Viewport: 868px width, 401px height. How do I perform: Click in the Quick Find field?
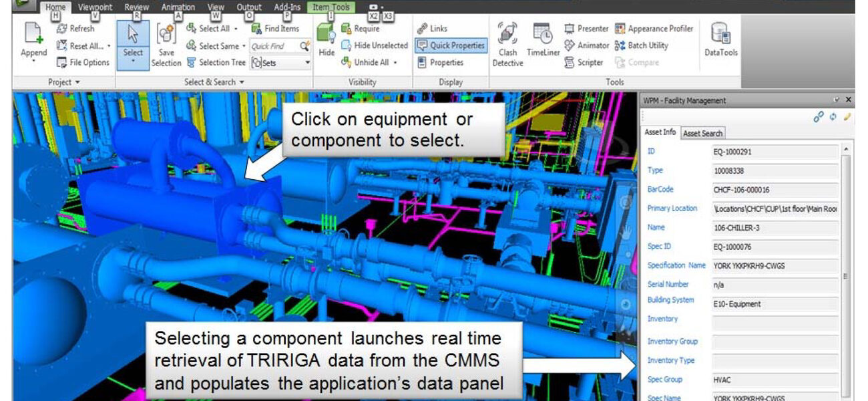(274, 46)
